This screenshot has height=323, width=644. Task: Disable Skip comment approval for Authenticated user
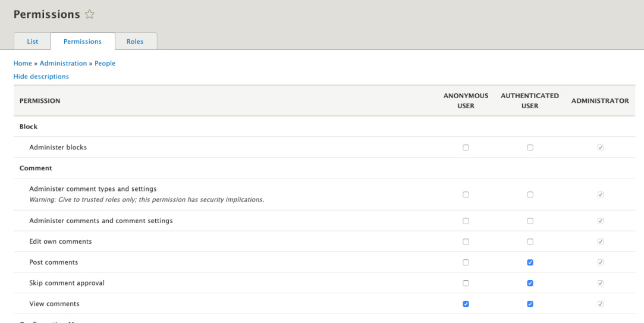pos(530,283)
